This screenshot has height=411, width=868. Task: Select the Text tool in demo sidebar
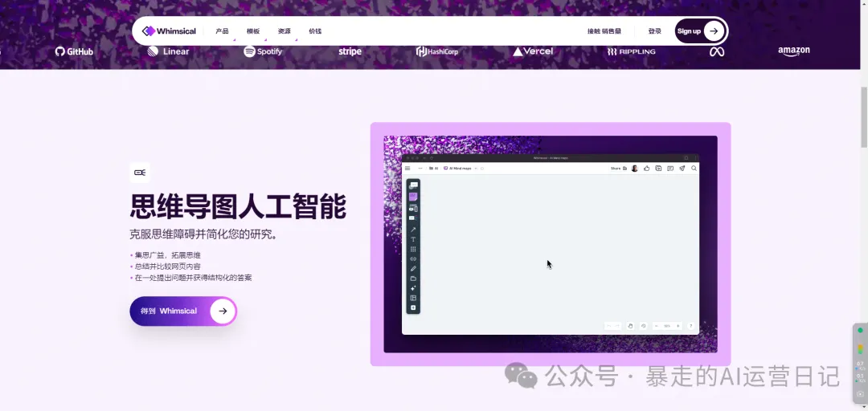(x=413, y=239)
